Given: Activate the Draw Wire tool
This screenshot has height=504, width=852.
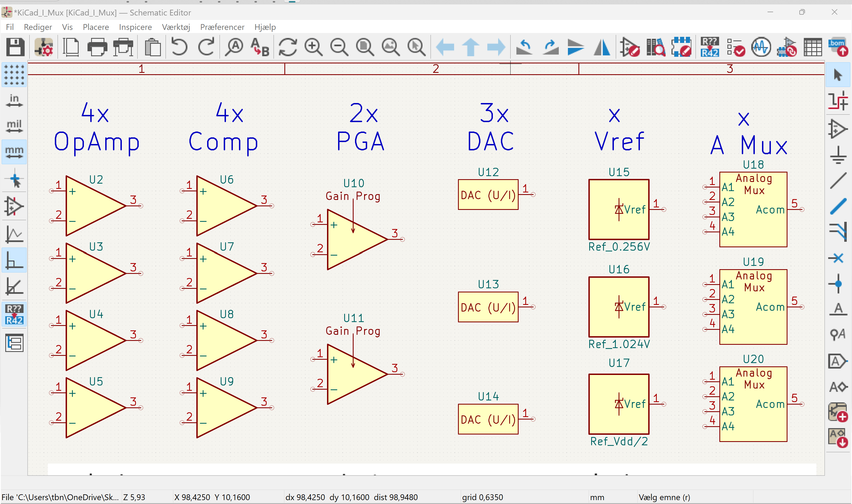Looking at the screenshot, I should point(838,180).
